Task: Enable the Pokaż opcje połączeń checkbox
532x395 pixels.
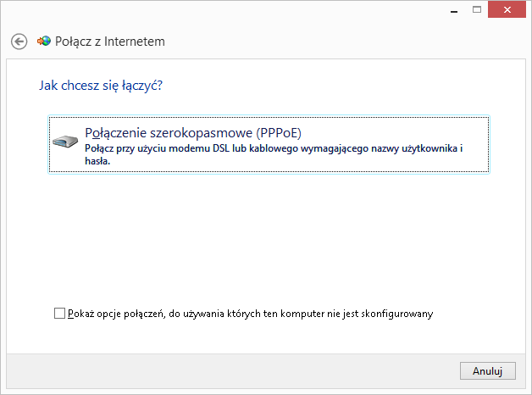Action: click(59, 314)
